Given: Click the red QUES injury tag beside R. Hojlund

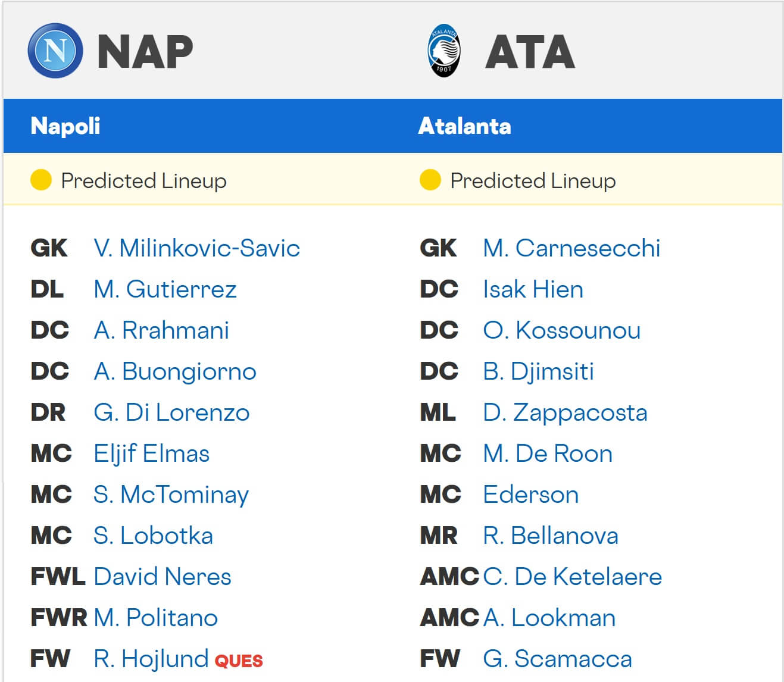Looking at the screenshot, I should [x=238, y=661].
